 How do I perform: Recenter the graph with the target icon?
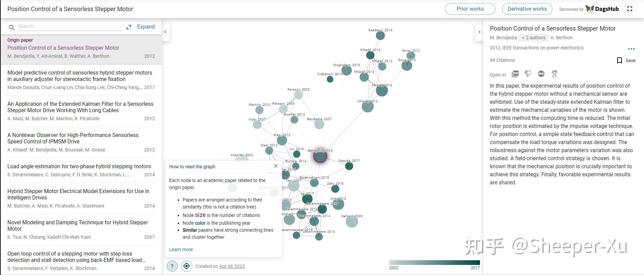point(186,266)
